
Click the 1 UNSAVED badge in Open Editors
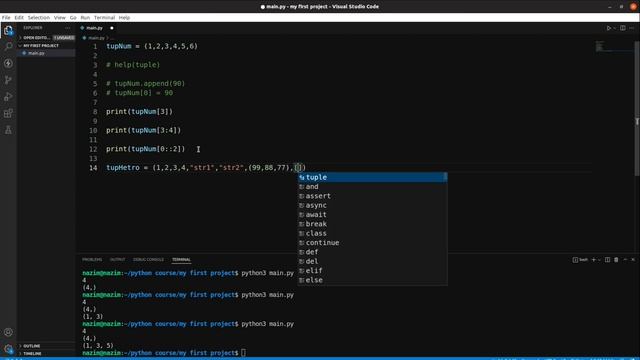pos(64,38)
